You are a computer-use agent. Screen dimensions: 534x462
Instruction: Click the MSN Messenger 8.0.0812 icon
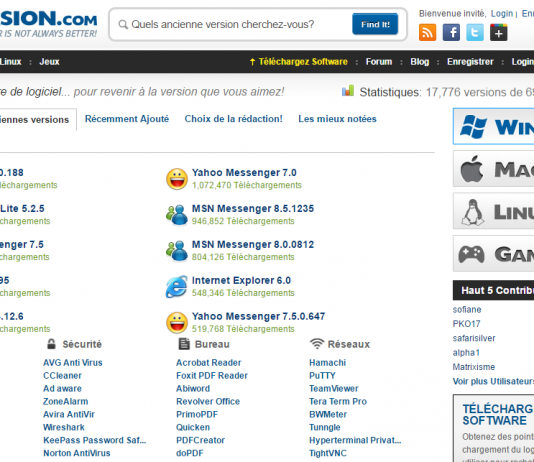point(177,251)
